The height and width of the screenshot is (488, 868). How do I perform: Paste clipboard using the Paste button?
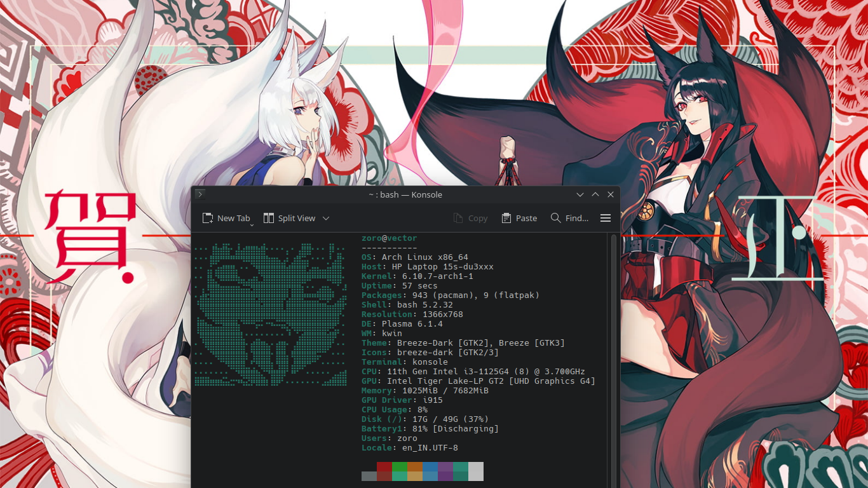(519, 218)
